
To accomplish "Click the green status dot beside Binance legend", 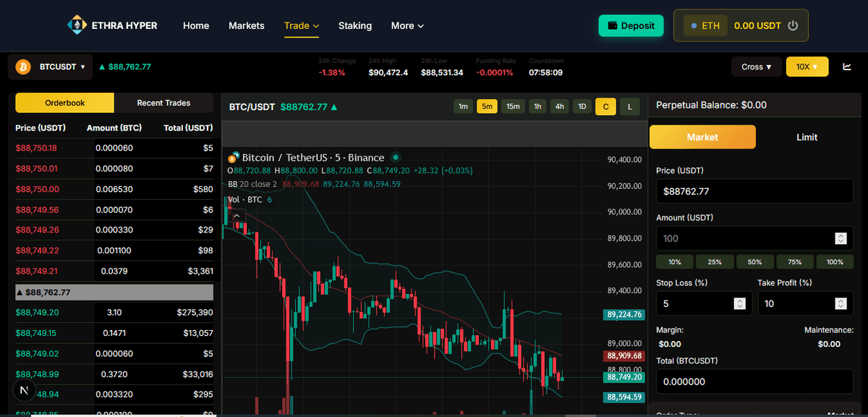I will (396, 157).
